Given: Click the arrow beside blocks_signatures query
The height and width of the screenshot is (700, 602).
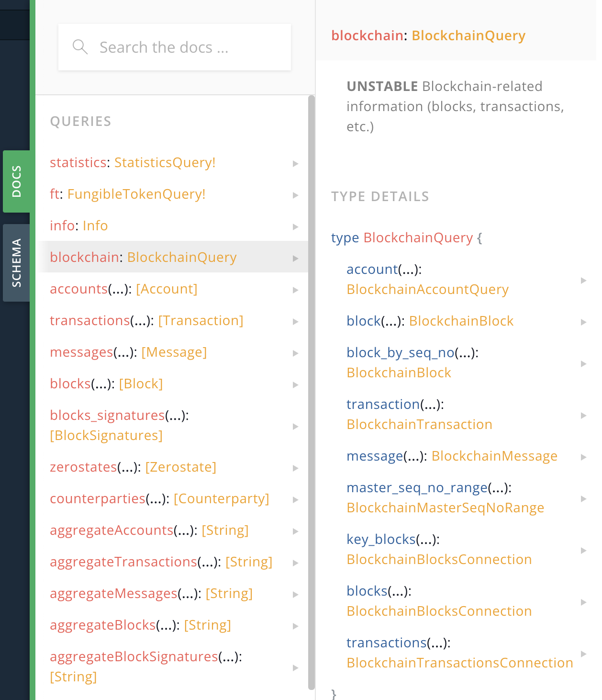Looking at the screenshot, I should tap(296, 427).
